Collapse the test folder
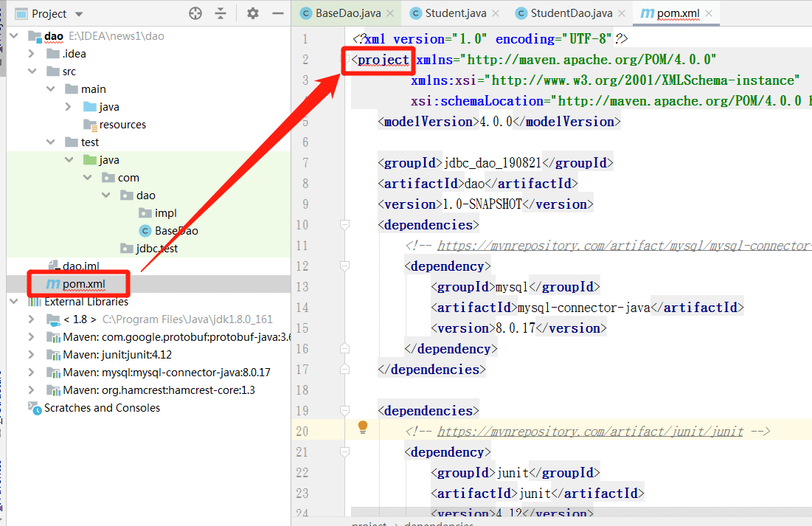Viewport: 812px width, 526px height. 51,142
